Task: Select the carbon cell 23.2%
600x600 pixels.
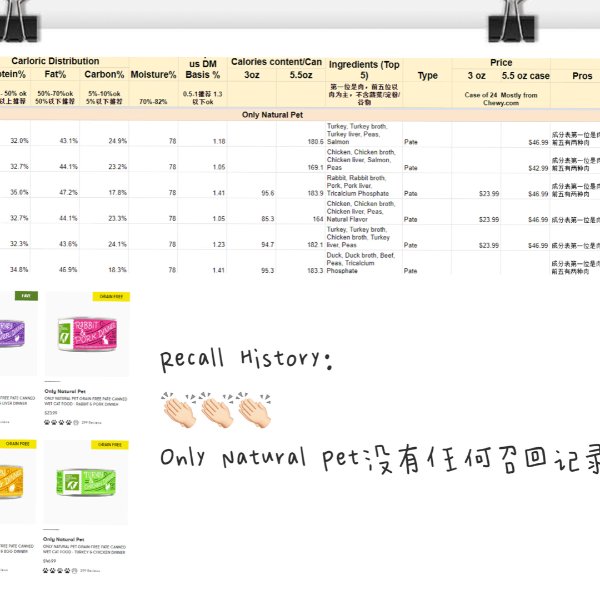Action: [104, 160]
